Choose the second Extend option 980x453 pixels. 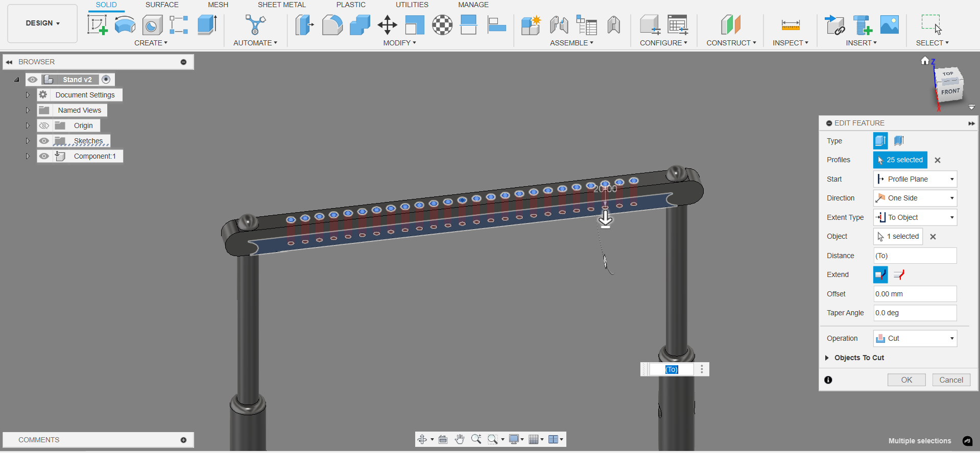point(899,274)
